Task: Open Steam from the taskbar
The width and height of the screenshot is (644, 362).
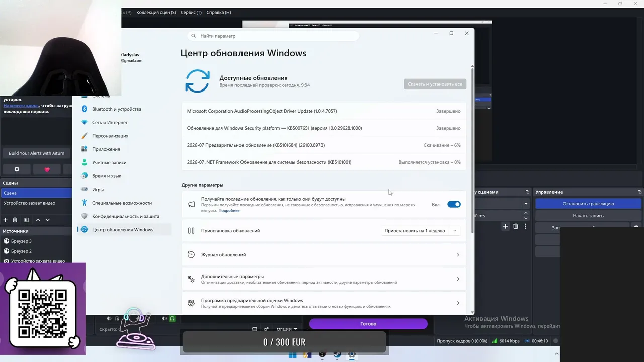Action: click(x=337, y=355)
